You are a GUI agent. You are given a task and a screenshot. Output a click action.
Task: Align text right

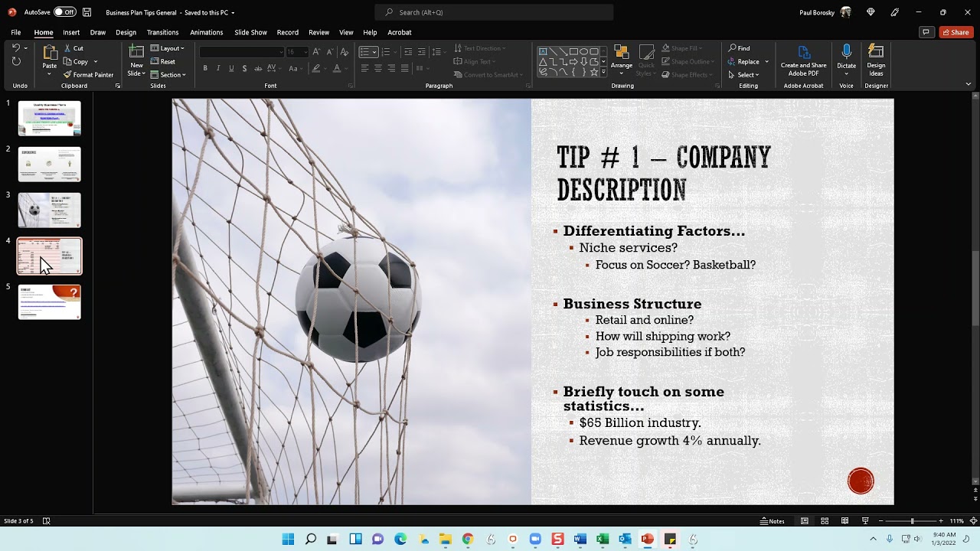pyautogui.click(x=391, y=68)
